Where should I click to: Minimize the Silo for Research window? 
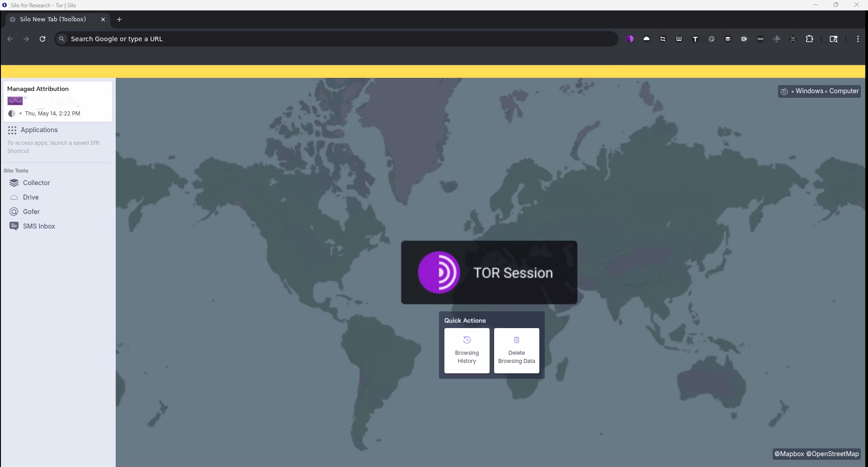(816, 5)
